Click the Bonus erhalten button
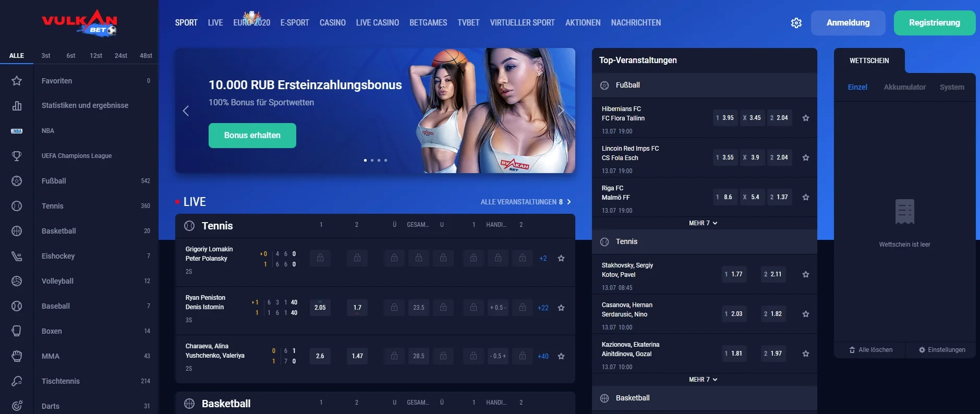The height and width of the screenshot is (414, 980). [252, 136]
